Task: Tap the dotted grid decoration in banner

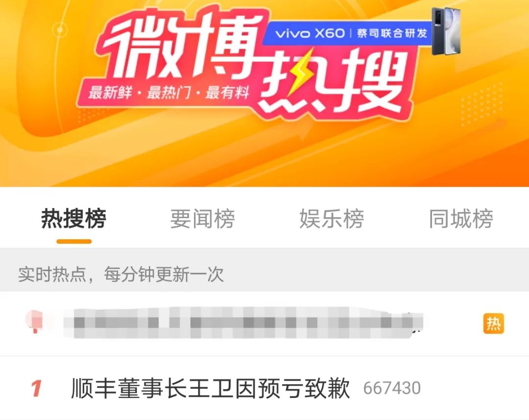Action: tap(481, 104)
